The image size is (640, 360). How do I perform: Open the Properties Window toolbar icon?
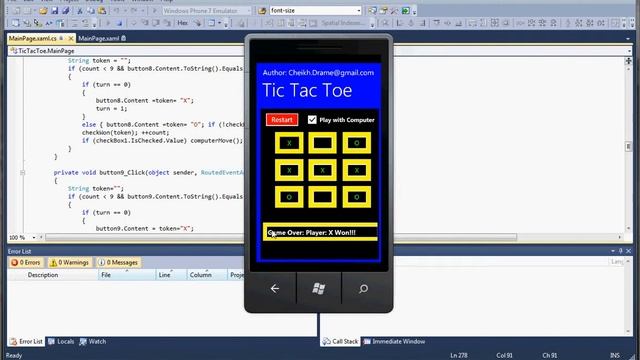[383, 11]
